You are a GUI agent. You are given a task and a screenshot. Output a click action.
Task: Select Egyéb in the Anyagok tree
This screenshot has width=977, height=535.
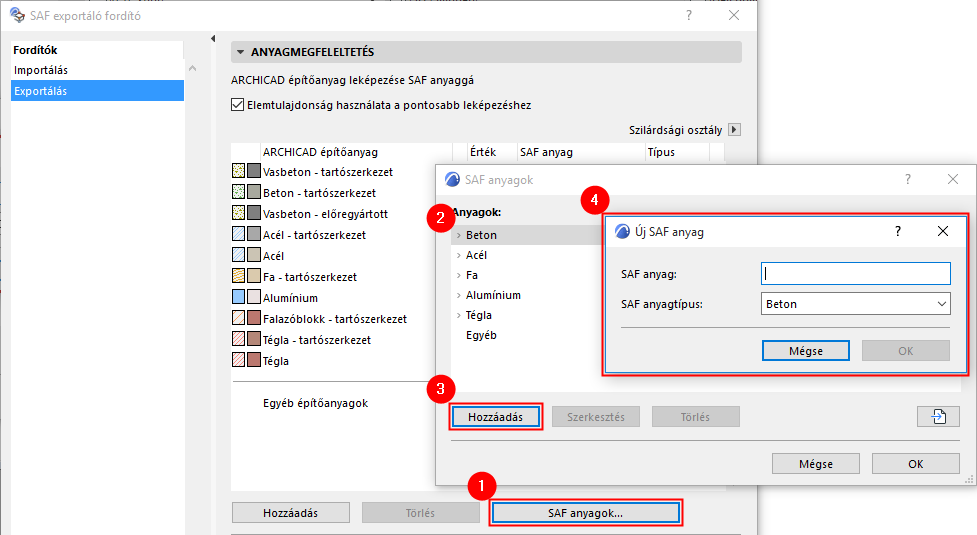481,335
